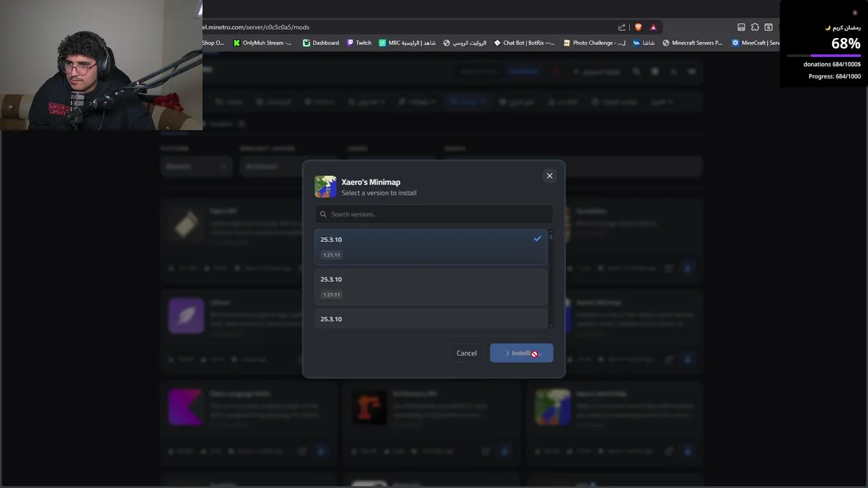868x488 pixels.
Task: Click the Search versions input field
Action: [433, 214]
